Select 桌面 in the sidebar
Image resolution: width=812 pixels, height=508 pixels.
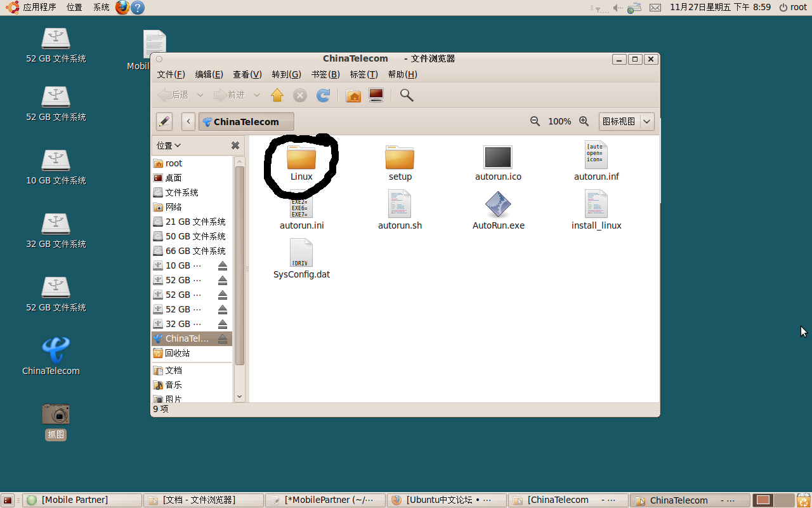pyautogui.click(x=192, y=178)
